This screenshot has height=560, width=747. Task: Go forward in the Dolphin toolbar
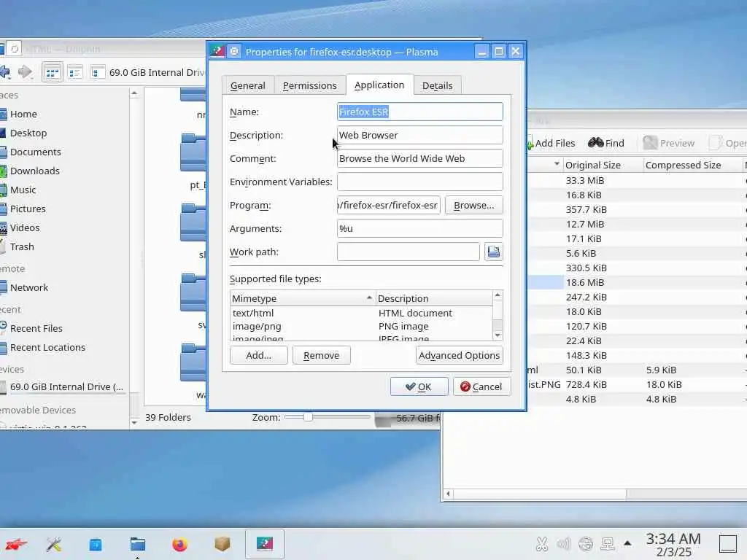(25, 72)
